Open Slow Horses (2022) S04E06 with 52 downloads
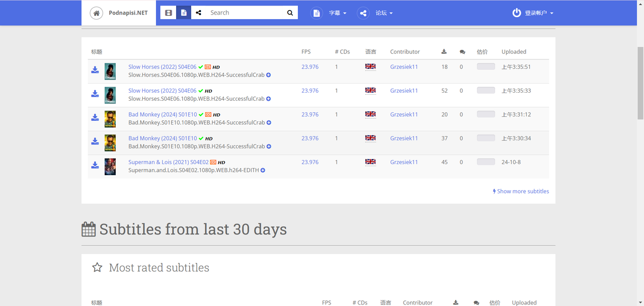 163,91
